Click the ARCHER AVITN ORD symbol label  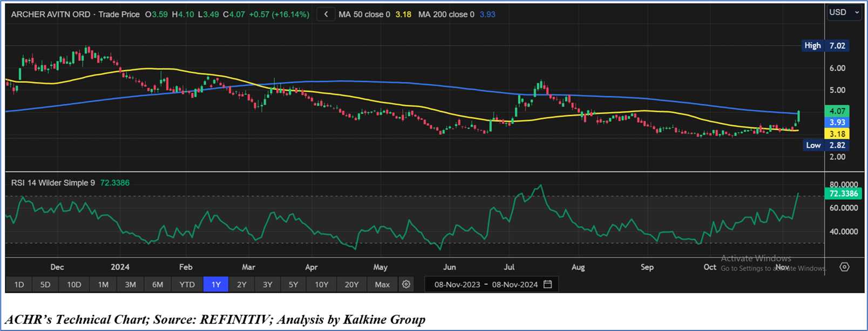pos(51,15)
